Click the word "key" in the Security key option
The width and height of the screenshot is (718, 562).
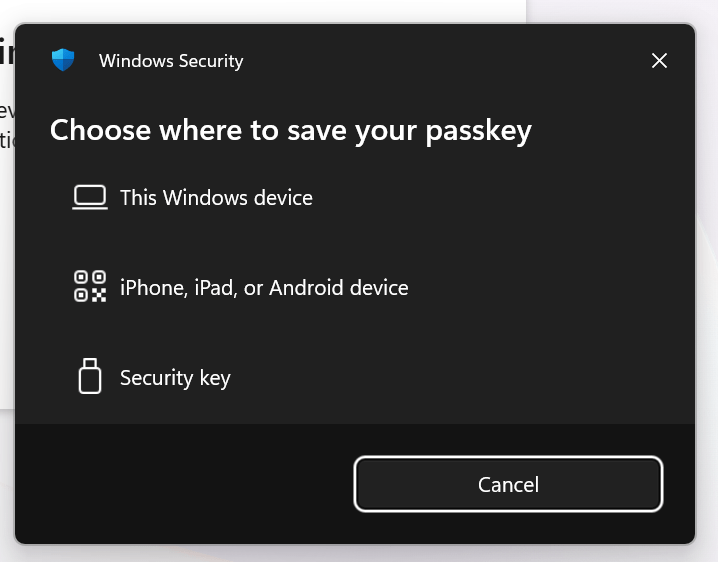215,379
